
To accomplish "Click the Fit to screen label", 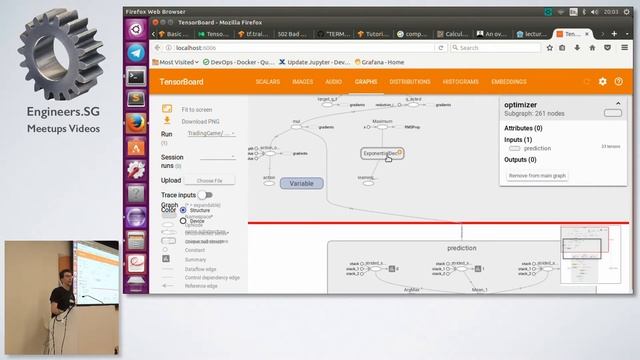I will pyautogui.click(x=197, y=109).
